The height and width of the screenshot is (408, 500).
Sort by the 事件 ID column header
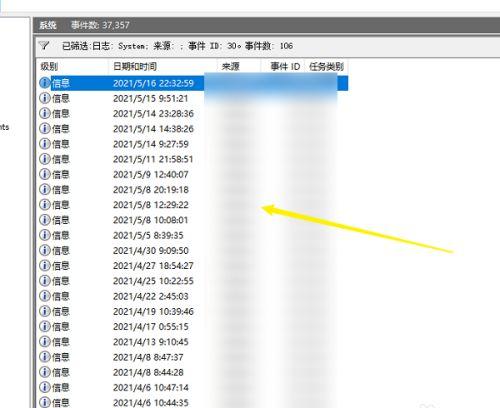click(283, 66)
